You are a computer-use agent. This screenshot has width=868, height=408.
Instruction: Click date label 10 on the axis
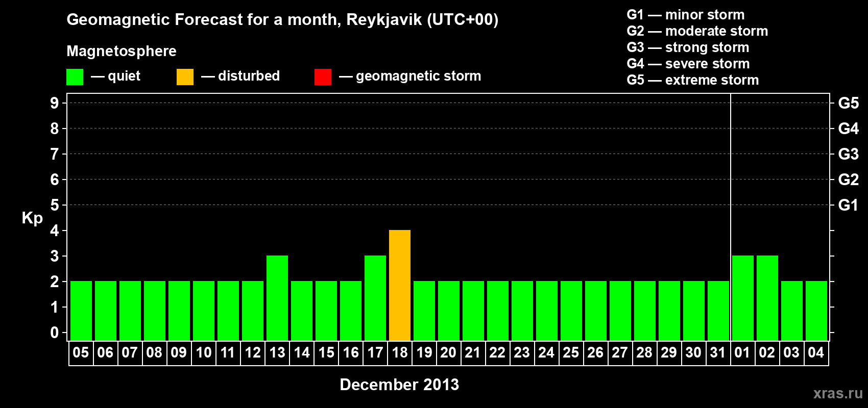(204, 353)
